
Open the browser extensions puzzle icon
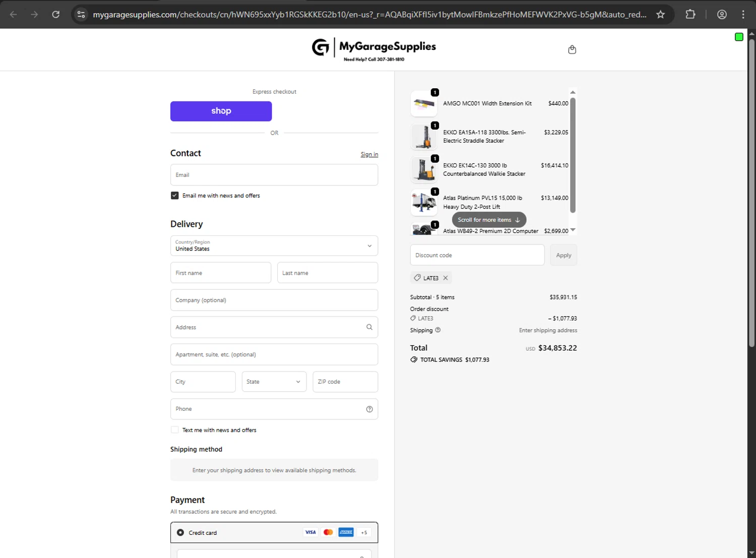pos(690,14)
